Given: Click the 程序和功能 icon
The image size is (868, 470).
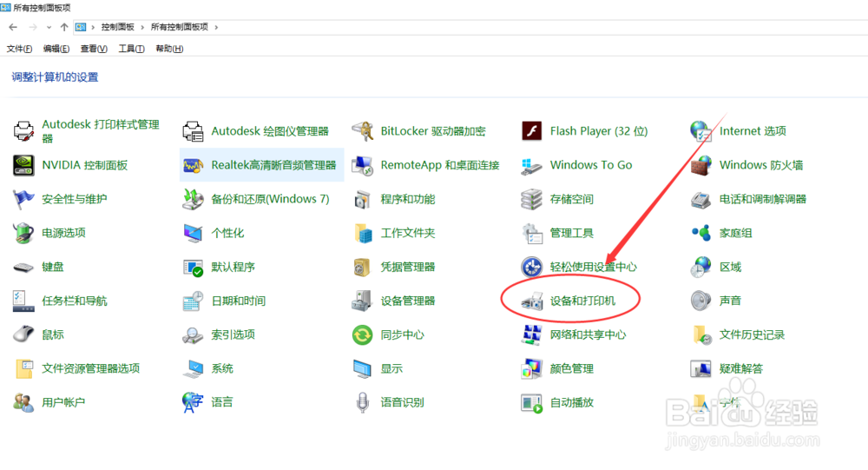Looking at the screenshot, I should [x=363, y=199].
